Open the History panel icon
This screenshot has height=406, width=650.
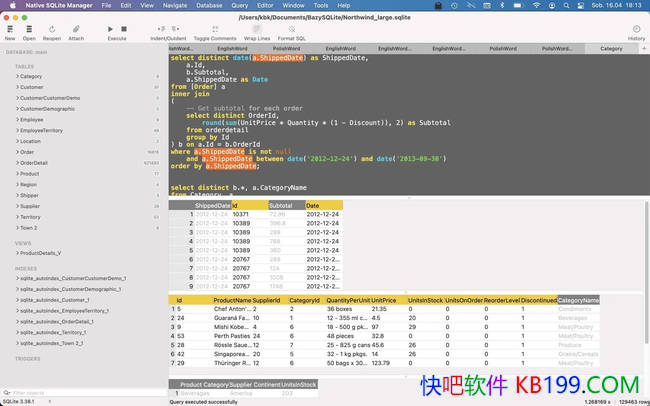pos(636,30)
